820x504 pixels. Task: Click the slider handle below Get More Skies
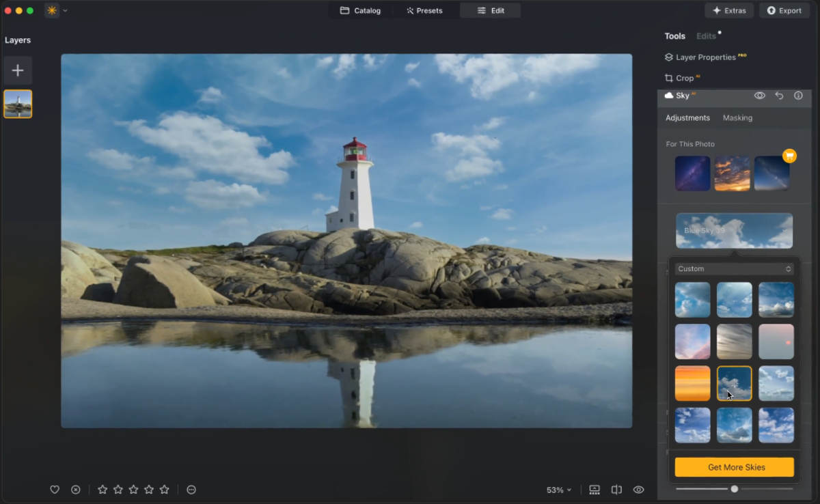tap(734, 489)
